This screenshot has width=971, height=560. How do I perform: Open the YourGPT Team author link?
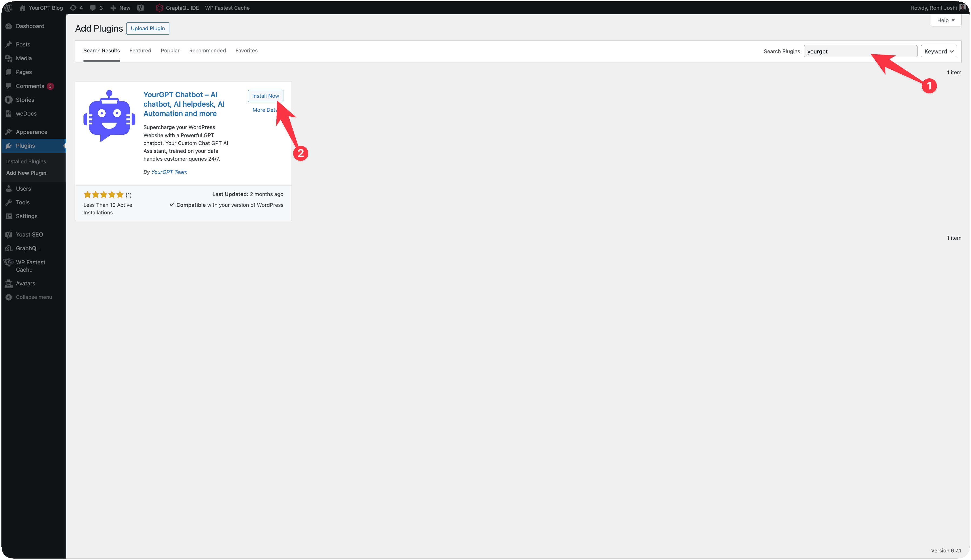click(169, 172)
